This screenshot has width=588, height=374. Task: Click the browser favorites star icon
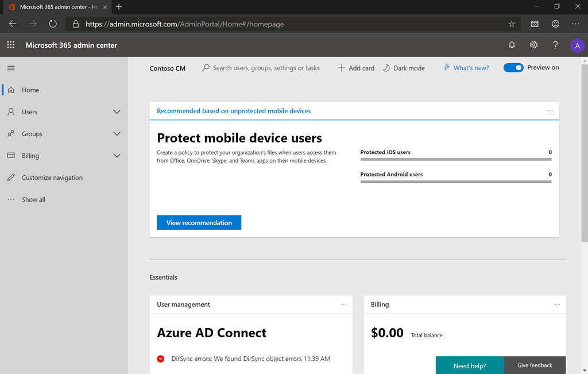pyautogui.click(x=512, y=24)
